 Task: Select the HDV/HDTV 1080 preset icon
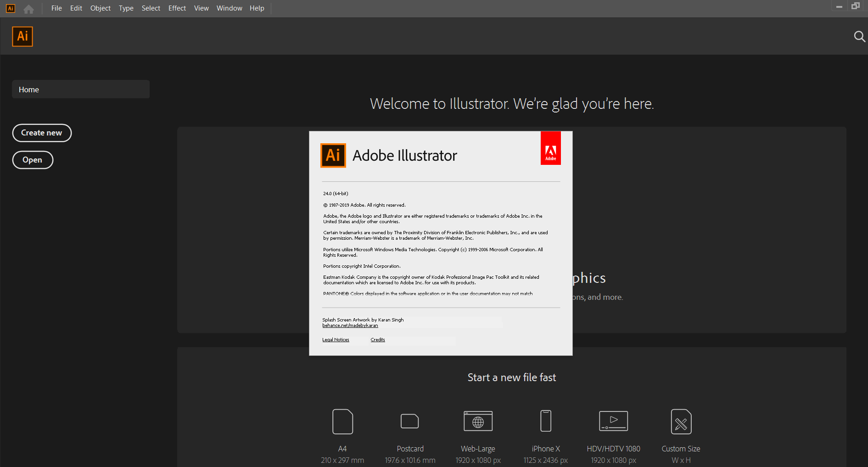coord(613,421)
